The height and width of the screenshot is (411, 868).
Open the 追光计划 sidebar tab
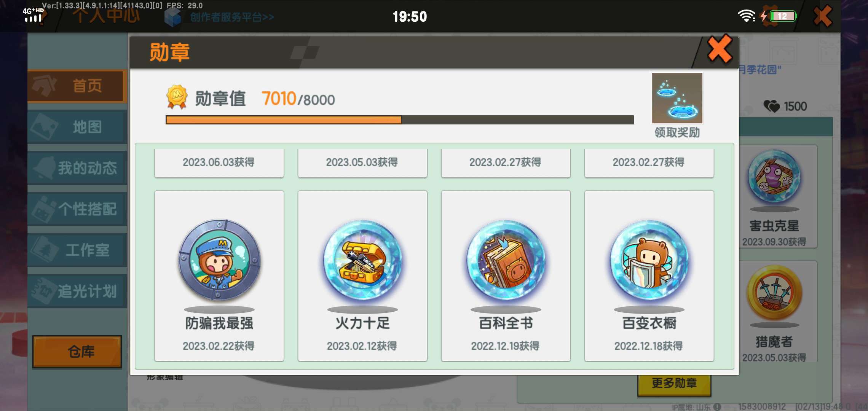(x=77, y=292)
